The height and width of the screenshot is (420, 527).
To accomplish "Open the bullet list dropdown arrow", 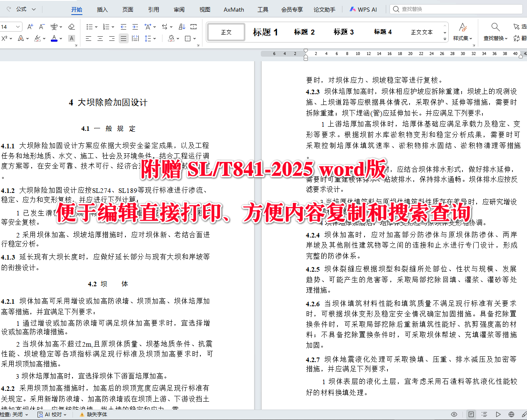I will click(95, 27).
